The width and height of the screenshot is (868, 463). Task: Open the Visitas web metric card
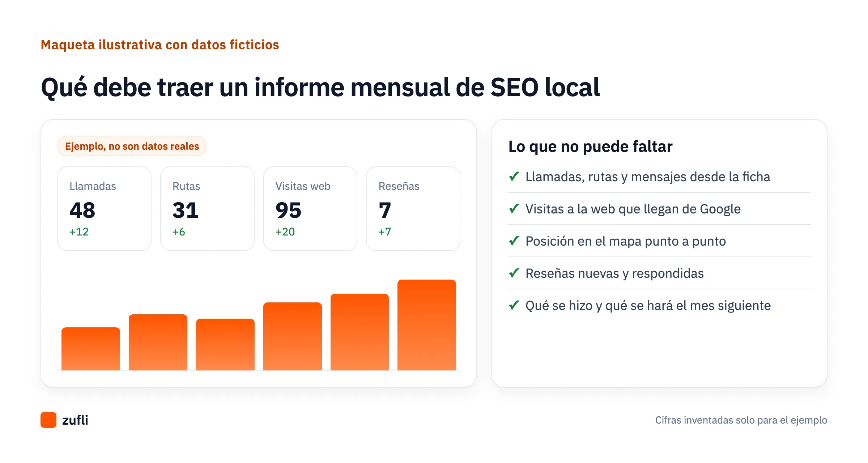(x=310, y=209)
